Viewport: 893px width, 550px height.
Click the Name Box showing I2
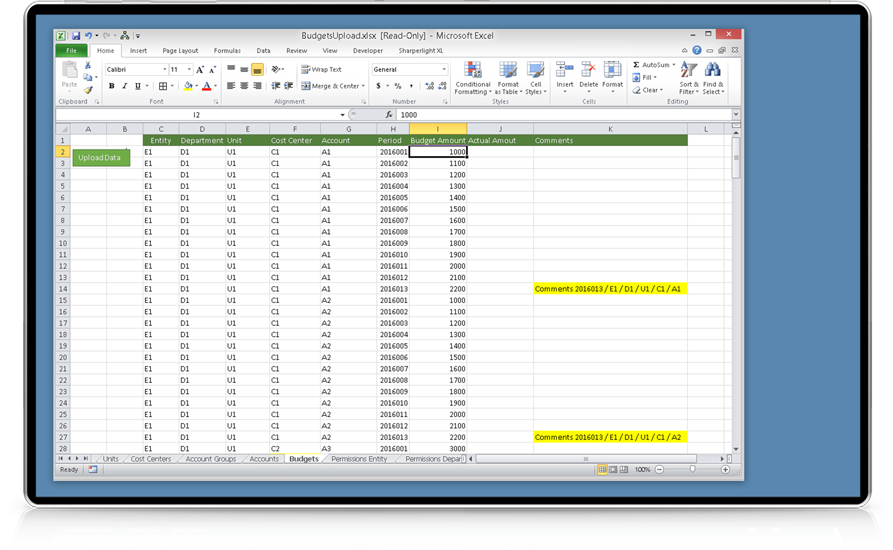[x=196, y=114]
